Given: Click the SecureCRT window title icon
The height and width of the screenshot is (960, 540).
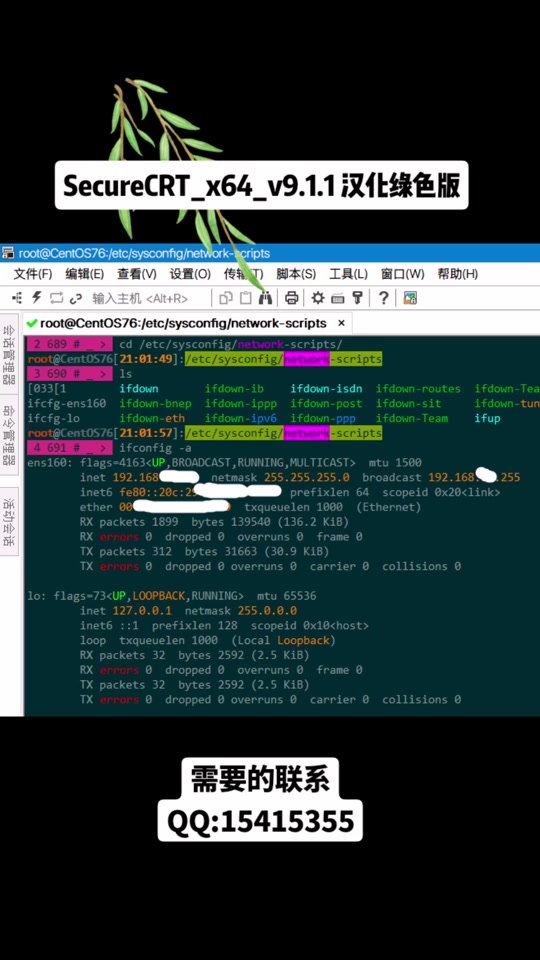Looking at the screenshot, I should click(8, 253).
